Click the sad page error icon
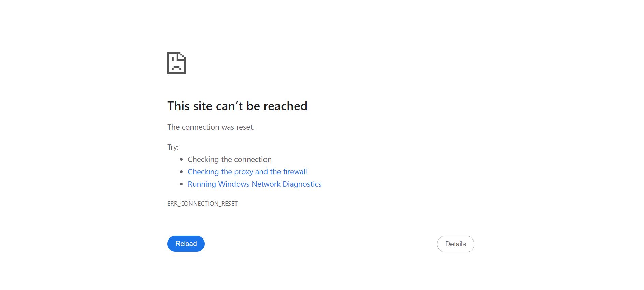Screen dimensions: 644x290 tap(176, 63)
